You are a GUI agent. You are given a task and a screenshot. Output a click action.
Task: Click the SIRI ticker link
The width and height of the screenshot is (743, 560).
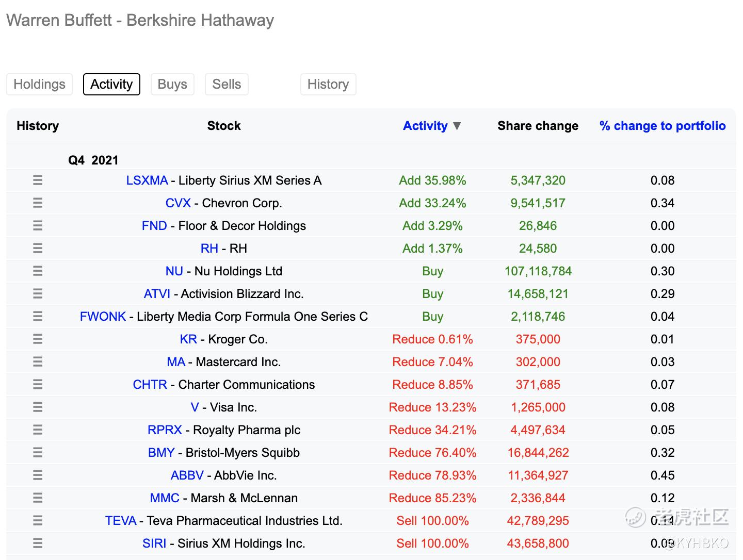click(154, 543)
